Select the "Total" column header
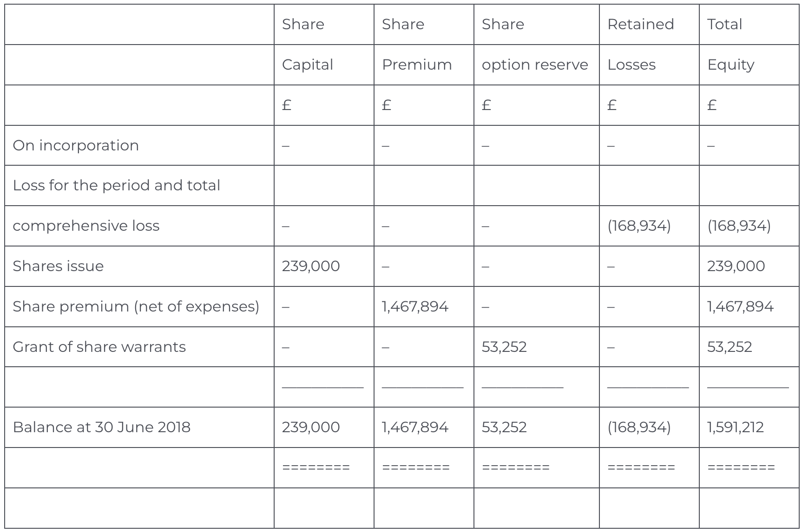Image resolution: width=802 pixels, height=532 pixels. 724,25
